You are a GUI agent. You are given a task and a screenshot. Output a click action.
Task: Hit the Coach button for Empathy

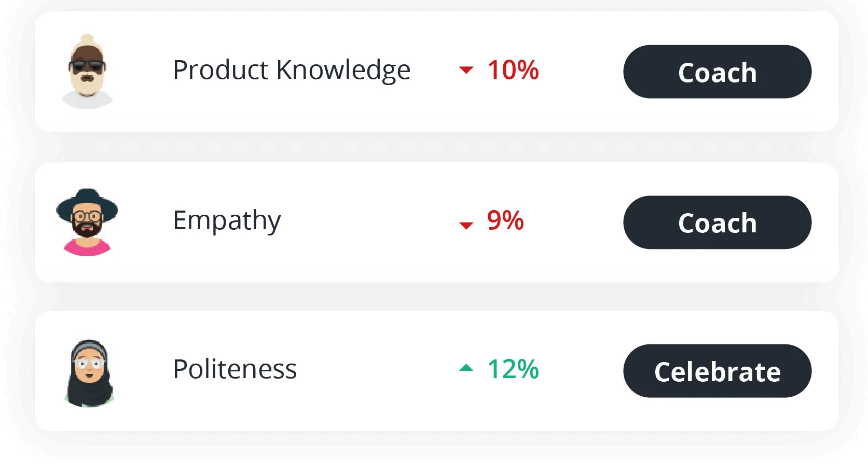click(x=717, y=222)
